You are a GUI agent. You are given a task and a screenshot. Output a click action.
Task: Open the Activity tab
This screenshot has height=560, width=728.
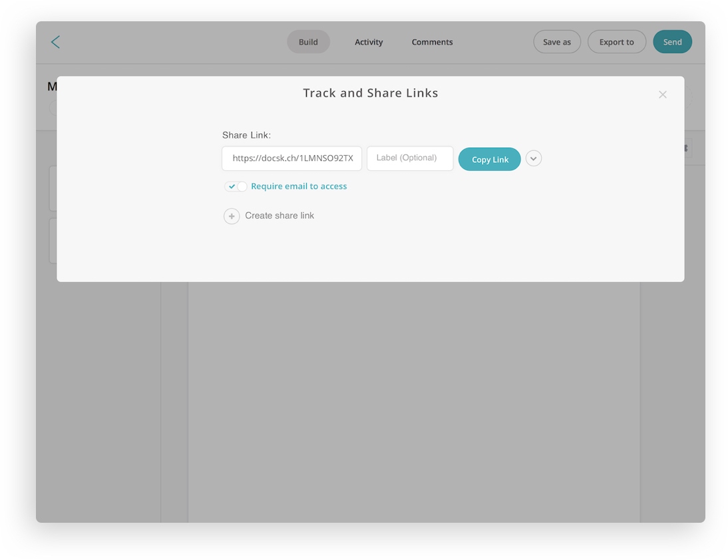(x=369, y=42)
